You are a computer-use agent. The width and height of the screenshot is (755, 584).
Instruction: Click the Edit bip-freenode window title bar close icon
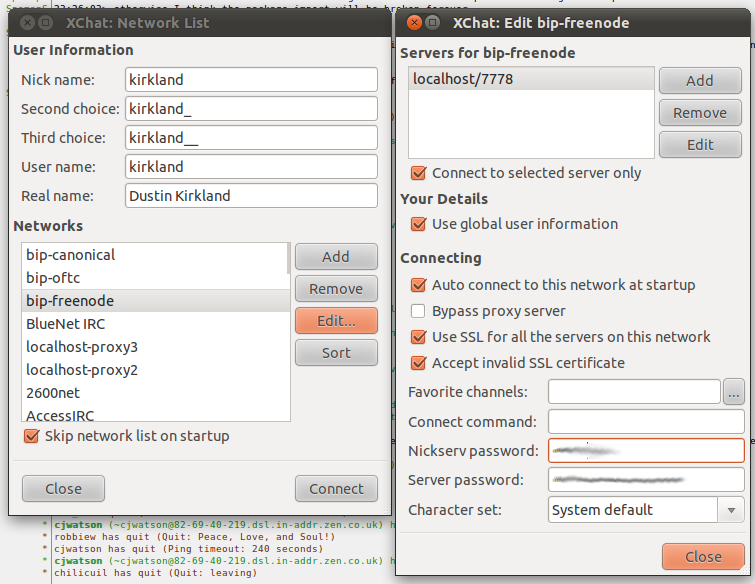[x=414, y=22]
